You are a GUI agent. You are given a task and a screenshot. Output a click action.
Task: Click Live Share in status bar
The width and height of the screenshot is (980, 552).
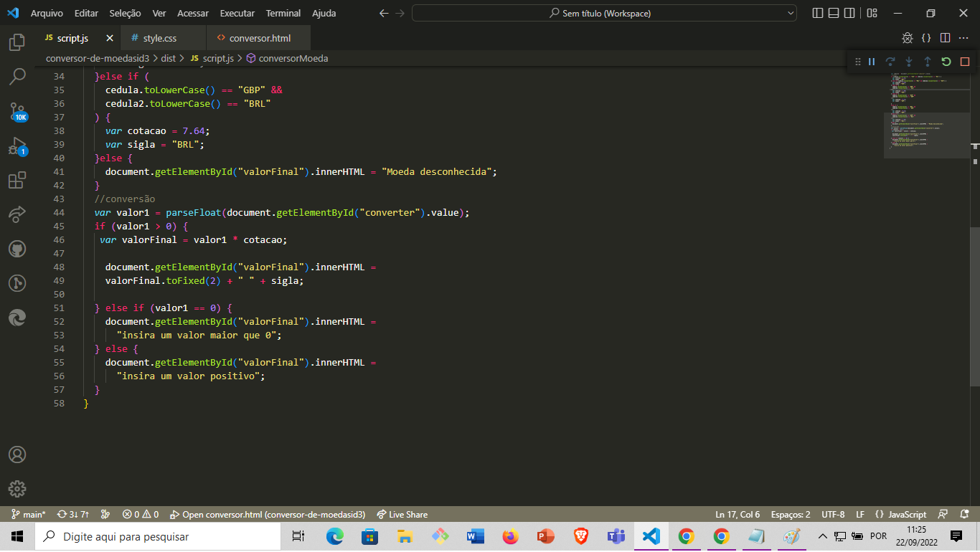pos(401,514)
